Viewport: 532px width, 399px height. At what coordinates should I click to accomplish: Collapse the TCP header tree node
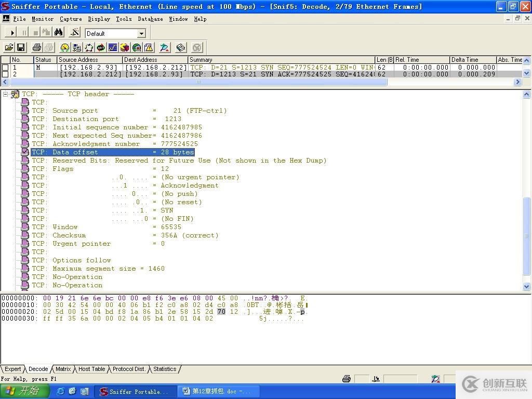[x=5, y=94]
